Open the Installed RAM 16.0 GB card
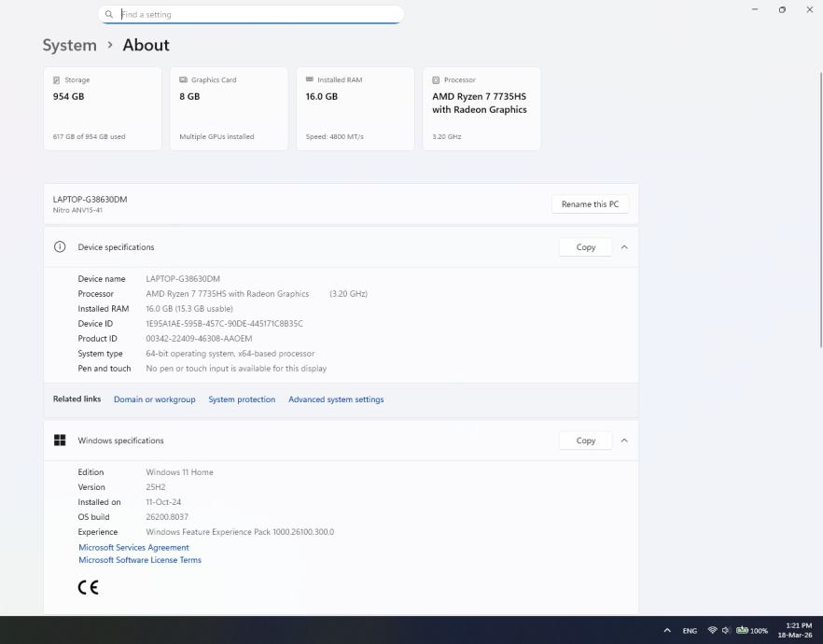The image size is (823, 644). point(356,108)
